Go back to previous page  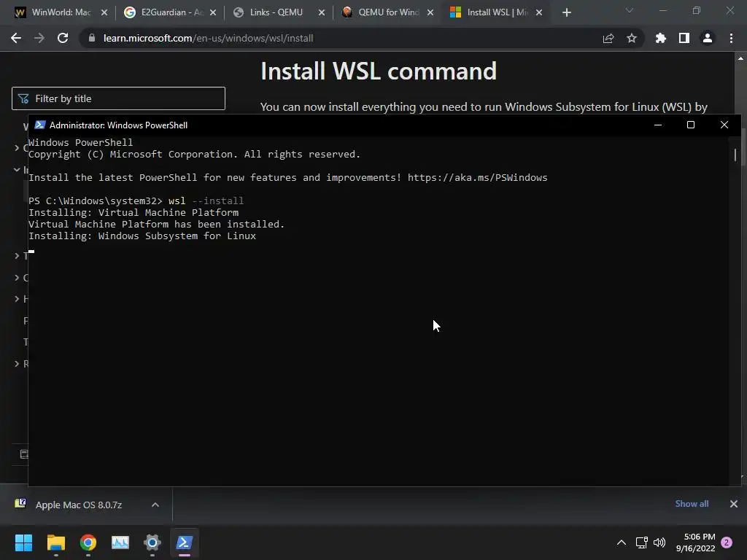tap(16, 38)
